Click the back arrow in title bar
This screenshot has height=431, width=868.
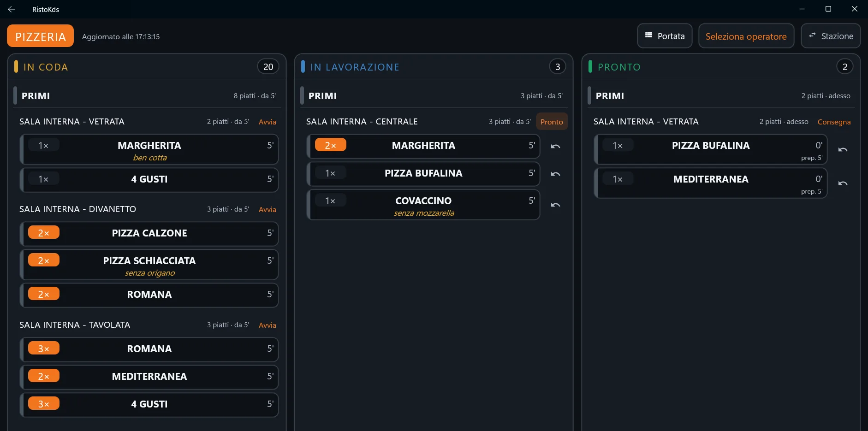click(12, 9)
